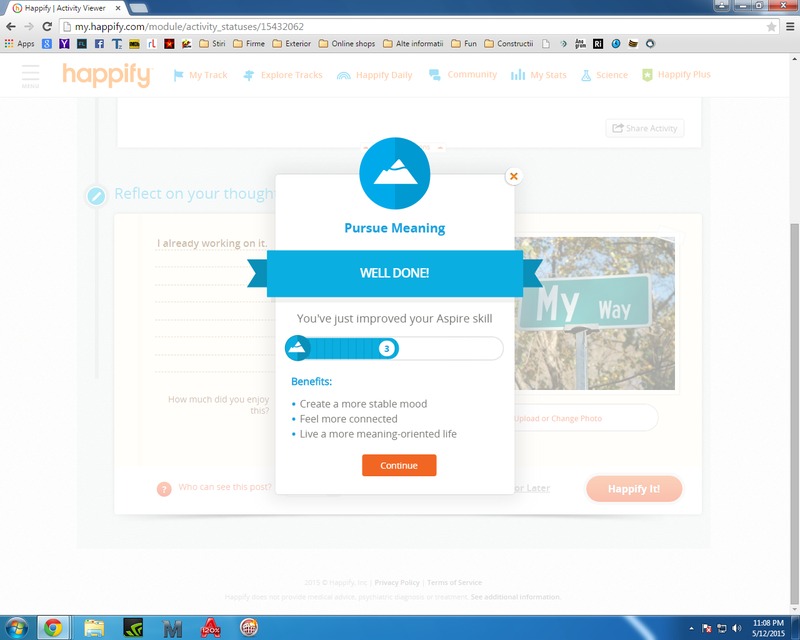
Task: Open the Explore Tracks nav item
Action: coord(283,75)
